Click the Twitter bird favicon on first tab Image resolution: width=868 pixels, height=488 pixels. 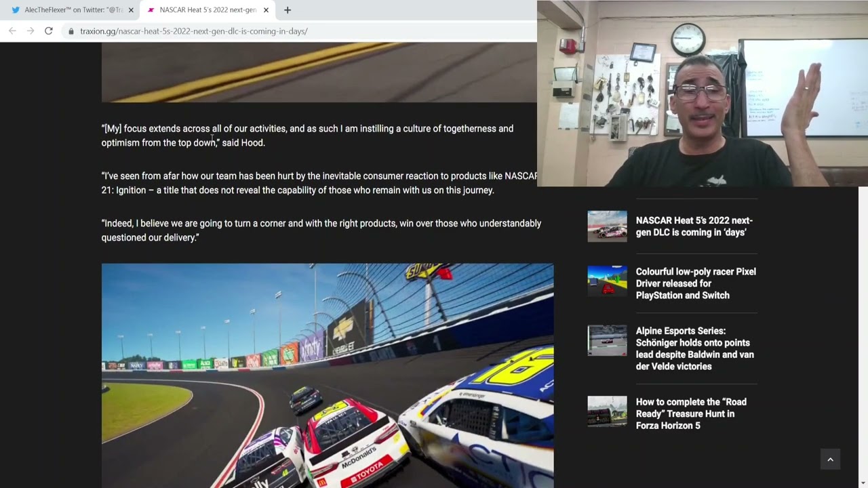16,10
